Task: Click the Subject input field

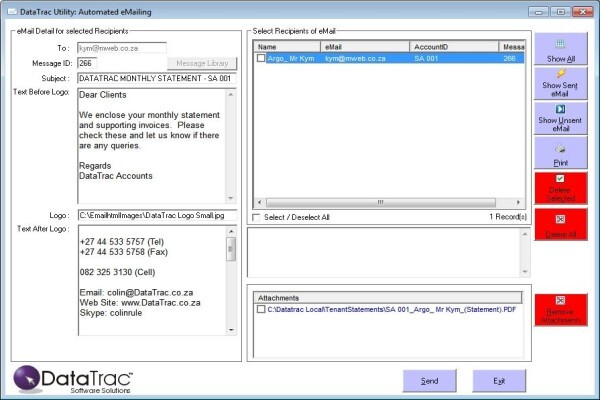Action: coord(157,78)
